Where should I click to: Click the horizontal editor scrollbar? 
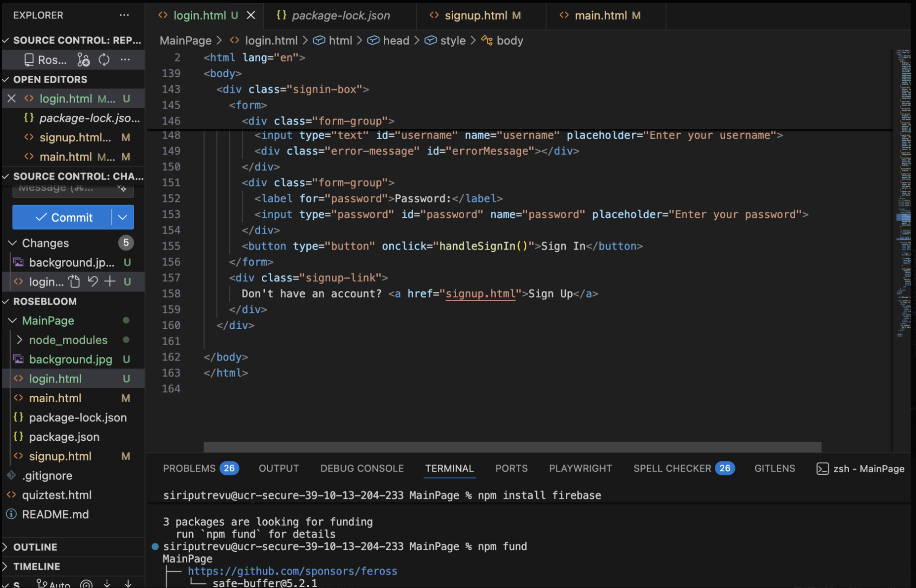coord(512,447)
